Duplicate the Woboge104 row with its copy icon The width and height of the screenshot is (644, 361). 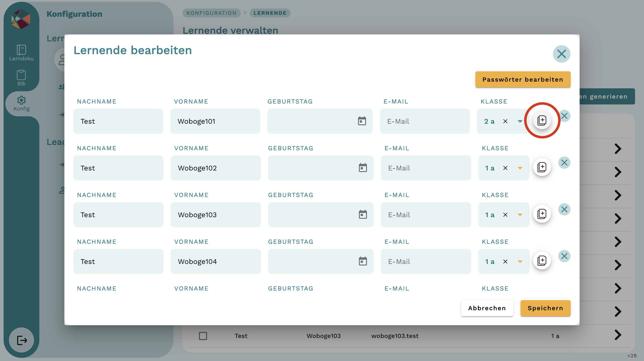(x=542, y=260)
